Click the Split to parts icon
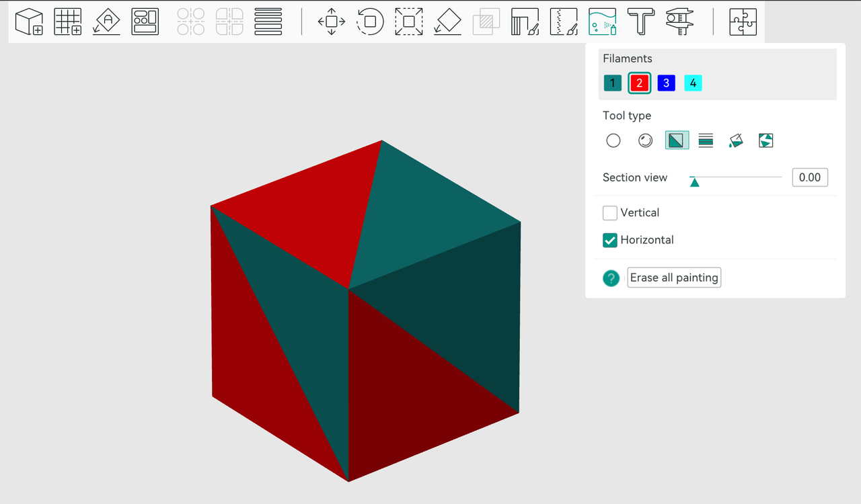 (x=229, y=22)
